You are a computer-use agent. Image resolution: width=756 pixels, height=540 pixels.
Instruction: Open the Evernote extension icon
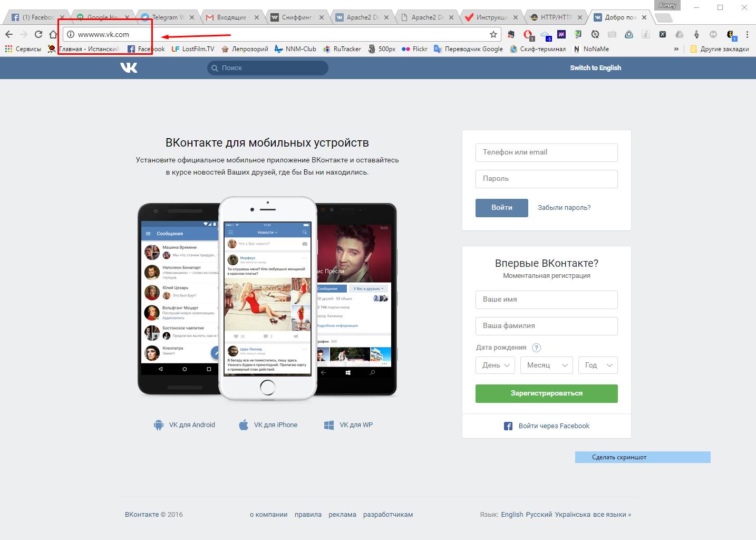point(511,34)
